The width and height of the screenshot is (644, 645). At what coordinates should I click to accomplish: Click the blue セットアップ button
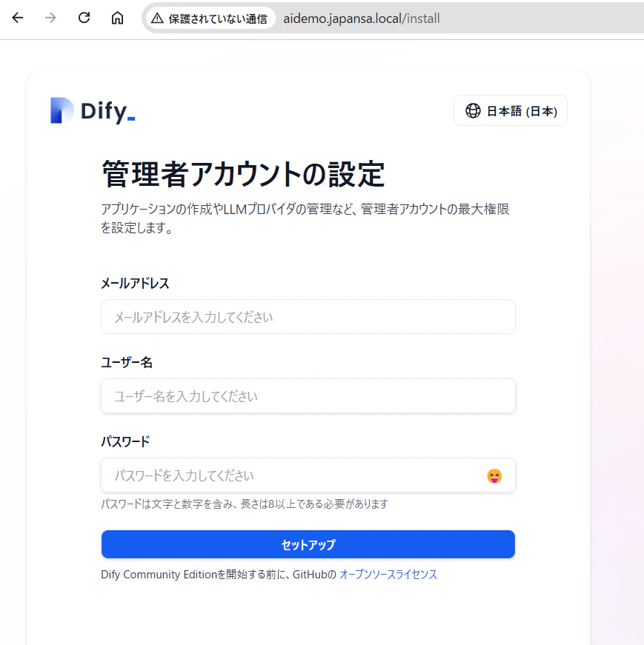[308, 544]
